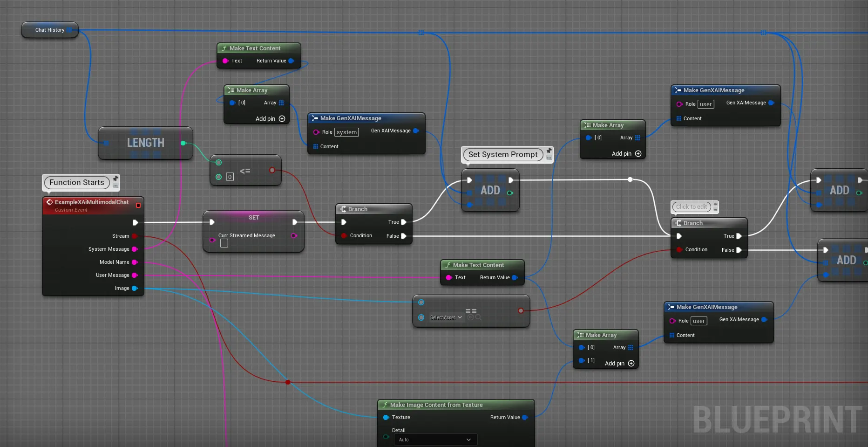Click the reroute node on the red wire
Image resolution: width=868 pixels, height=447 pixels.
click(x=288, y=382)
